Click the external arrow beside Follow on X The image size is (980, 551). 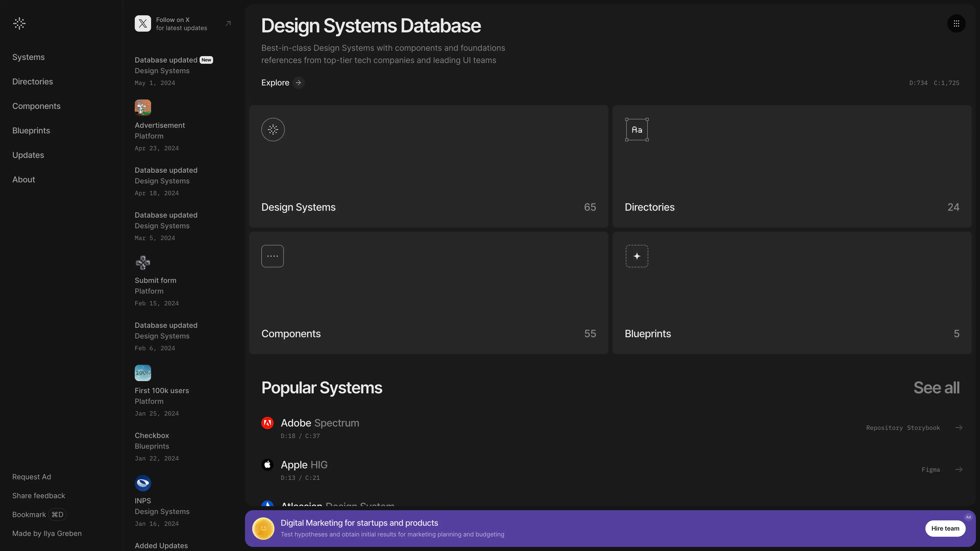pos(228,23)
